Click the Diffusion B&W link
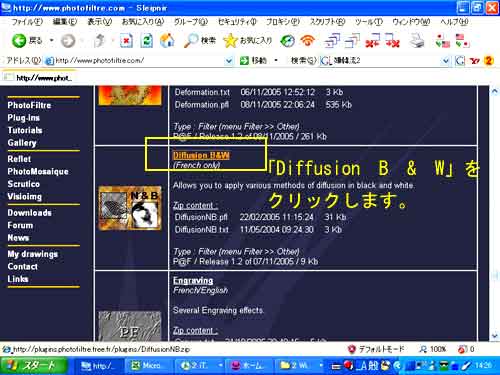500x375 pixels. (201, 155)
